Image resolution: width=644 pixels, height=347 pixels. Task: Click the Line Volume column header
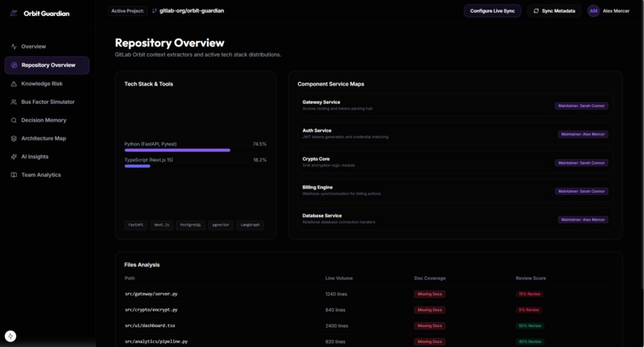tap(339, 278)
